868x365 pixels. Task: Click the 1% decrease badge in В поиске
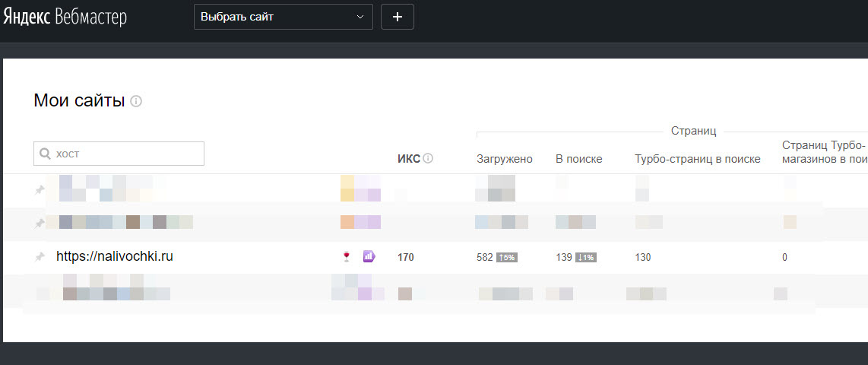pyautogui.click(x=585, y=258)
